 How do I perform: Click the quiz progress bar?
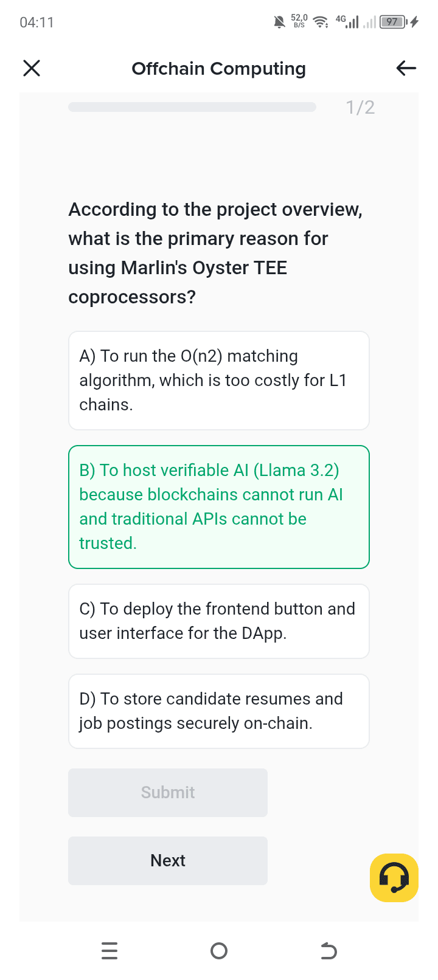(192, 107)
